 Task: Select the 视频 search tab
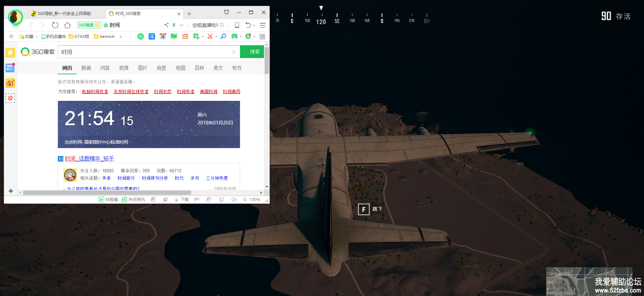coord(124,68)
